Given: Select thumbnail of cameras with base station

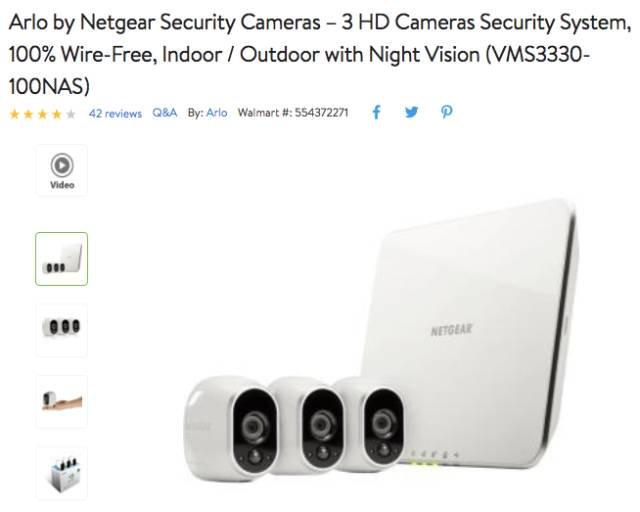Looking at the screenshot, I should [62, 259].
